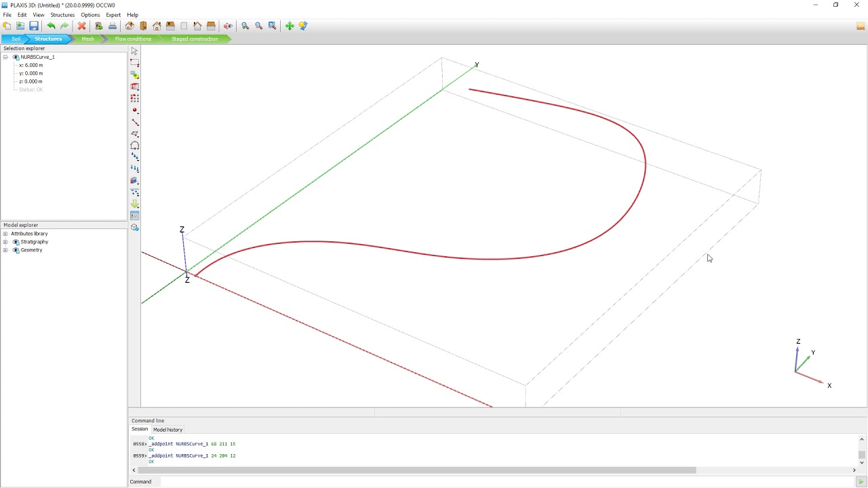Screen dimensions: 868x488
Task: Click the orange icon at far right toolbar
Action: 861,26
